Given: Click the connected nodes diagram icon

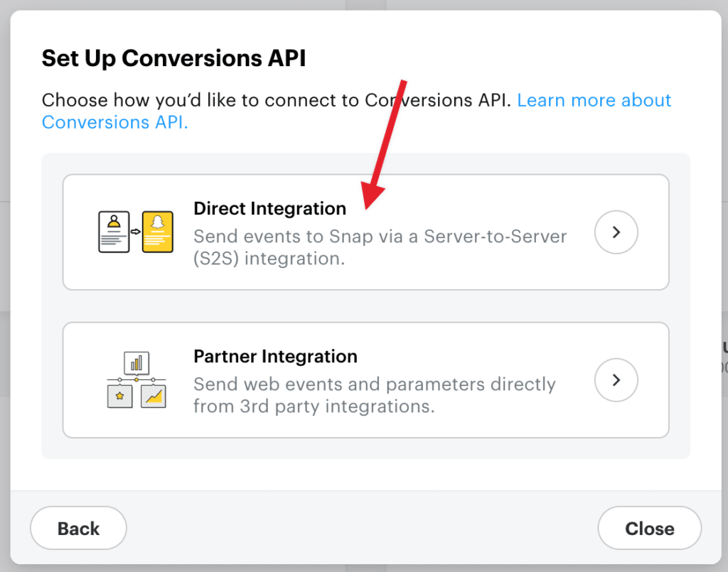Looking at the screenshot, I should pos(136,379).
